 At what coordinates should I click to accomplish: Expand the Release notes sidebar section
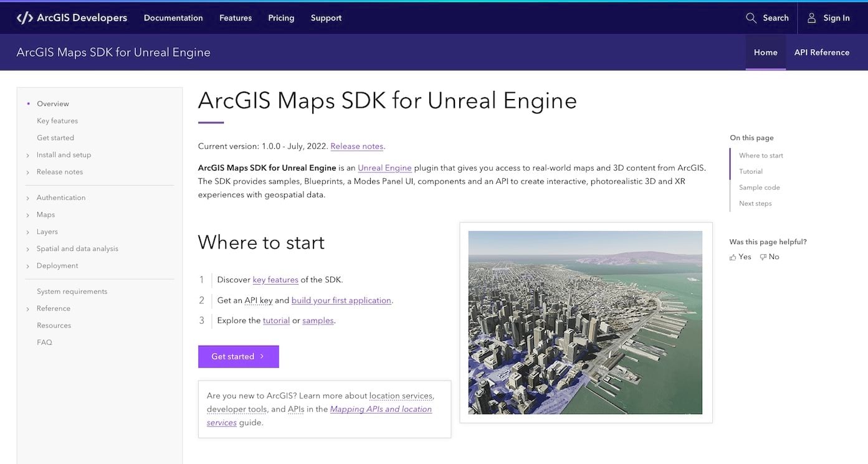(28, 173)
